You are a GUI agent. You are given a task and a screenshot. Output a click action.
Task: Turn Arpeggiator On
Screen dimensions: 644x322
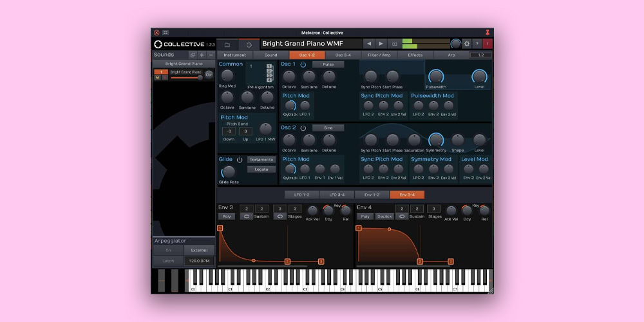(x=168, y=250)
